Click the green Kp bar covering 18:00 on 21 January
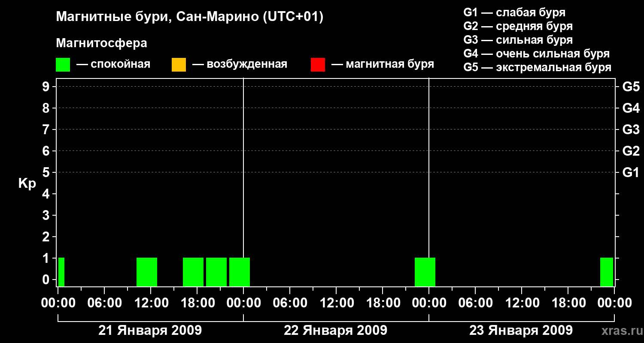644x343 pixels. (x=193, y=272)
